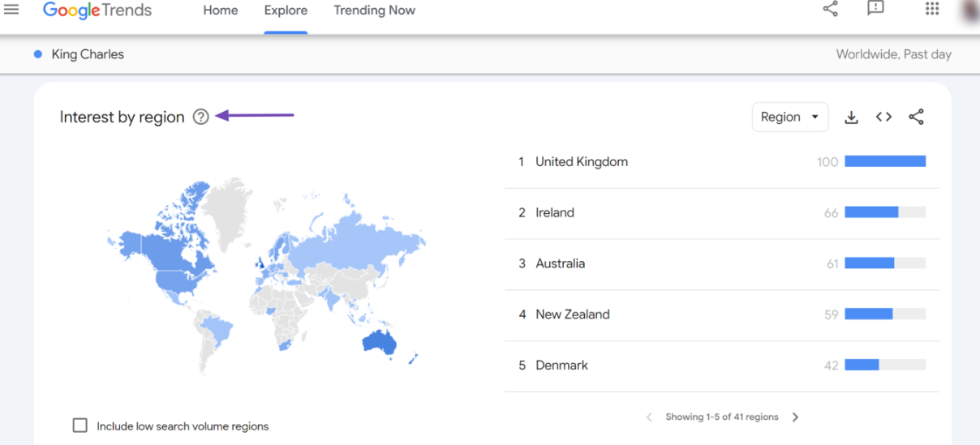The height and width of the screenshot is (445, 980).
Task: Go to the next page of regions
Action: 795,417
